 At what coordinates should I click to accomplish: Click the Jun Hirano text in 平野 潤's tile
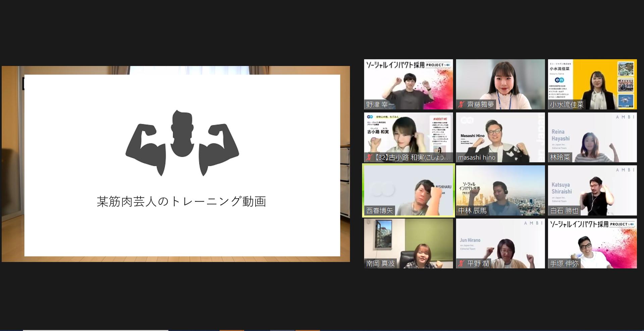(470, 240)
